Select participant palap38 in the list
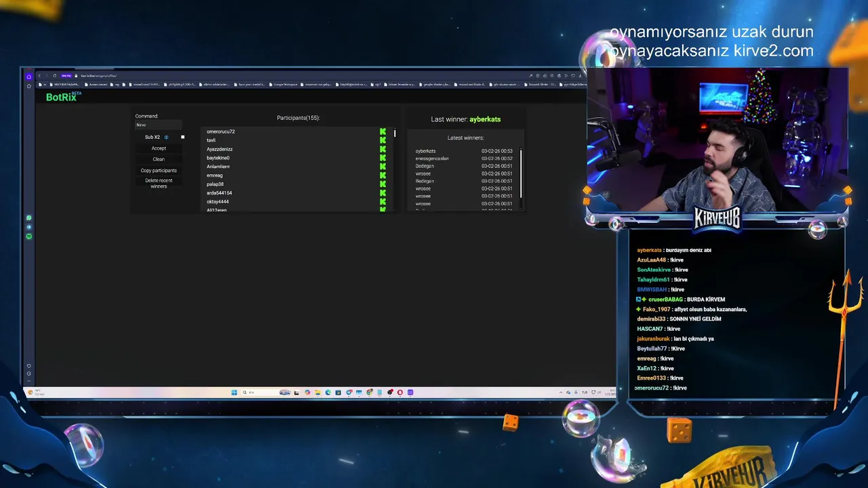This screenshot has height=488, width=868. 215,184
